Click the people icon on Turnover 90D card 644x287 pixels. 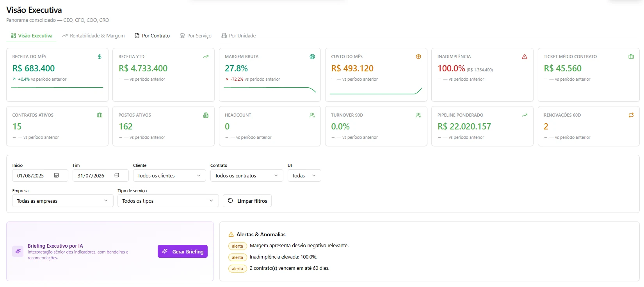418,115
